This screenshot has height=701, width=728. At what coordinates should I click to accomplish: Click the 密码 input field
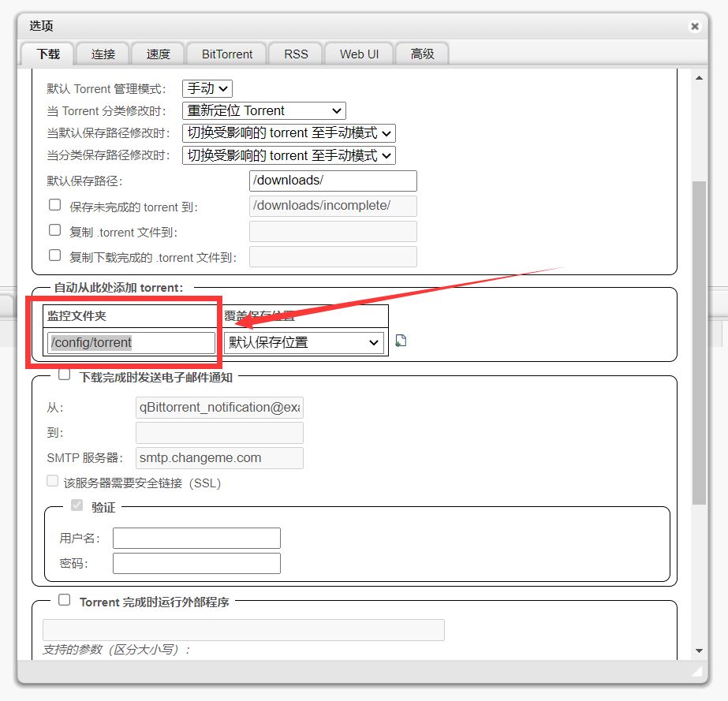tap(197, 563)
